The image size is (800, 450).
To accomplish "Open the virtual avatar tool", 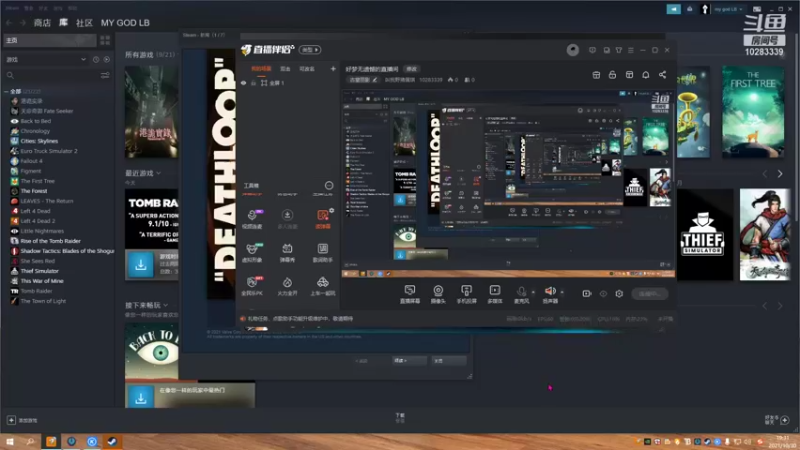I will click(252, 253).
